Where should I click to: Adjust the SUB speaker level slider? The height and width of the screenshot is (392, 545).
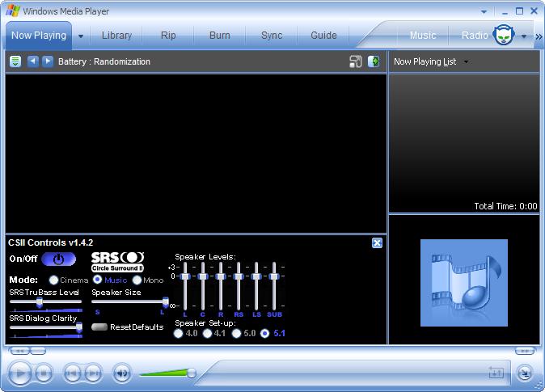[x=274, y=276]
